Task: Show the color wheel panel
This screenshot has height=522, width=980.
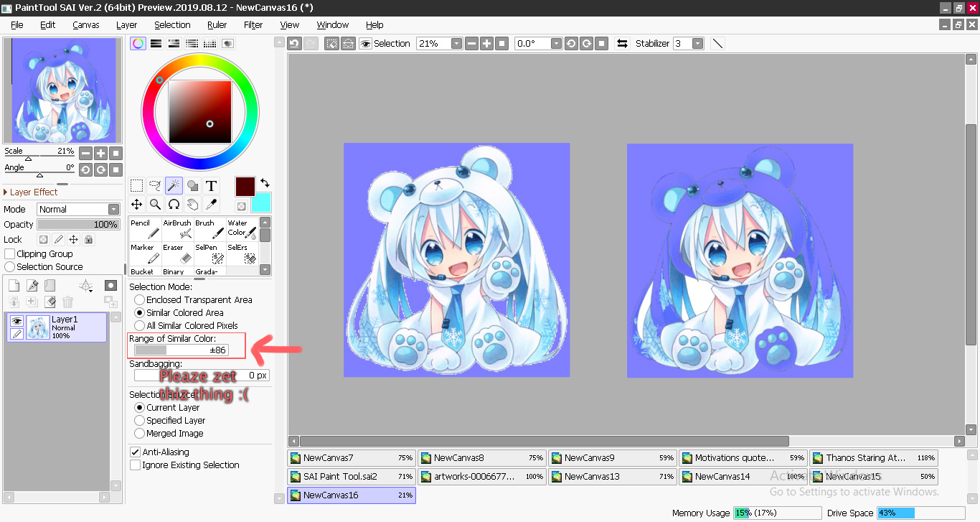Action: [138, 43]
